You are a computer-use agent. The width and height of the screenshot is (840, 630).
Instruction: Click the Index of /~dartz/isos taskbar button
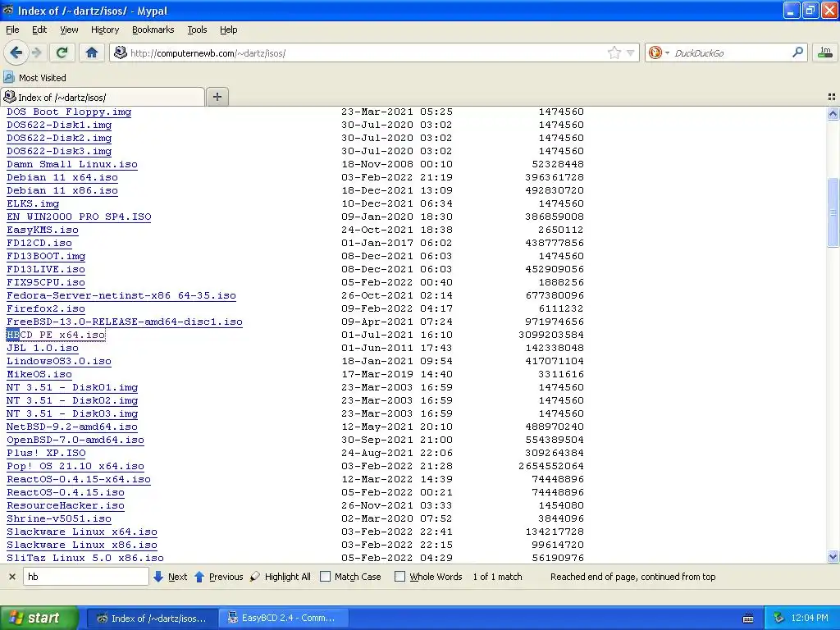(152, 618)
